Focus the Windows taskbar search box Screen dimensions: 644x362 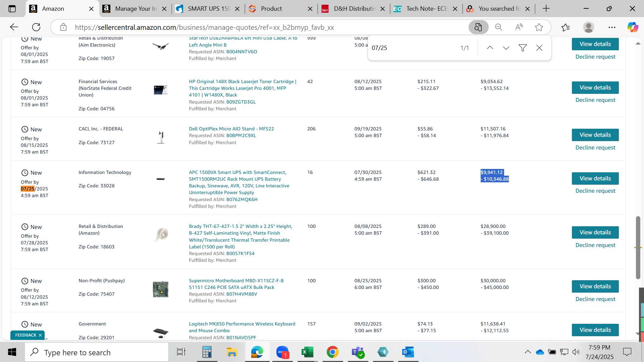point(97,352)
